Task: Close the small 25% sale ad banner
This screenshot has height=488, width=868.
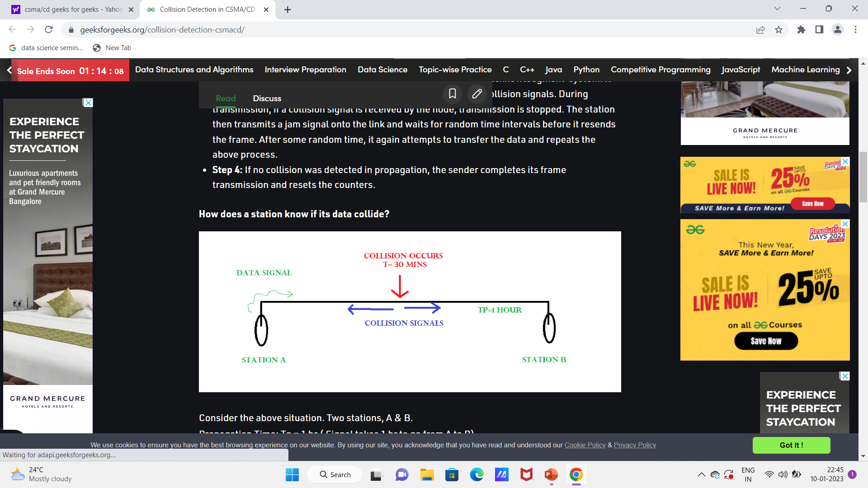Action: pos(845,161)
